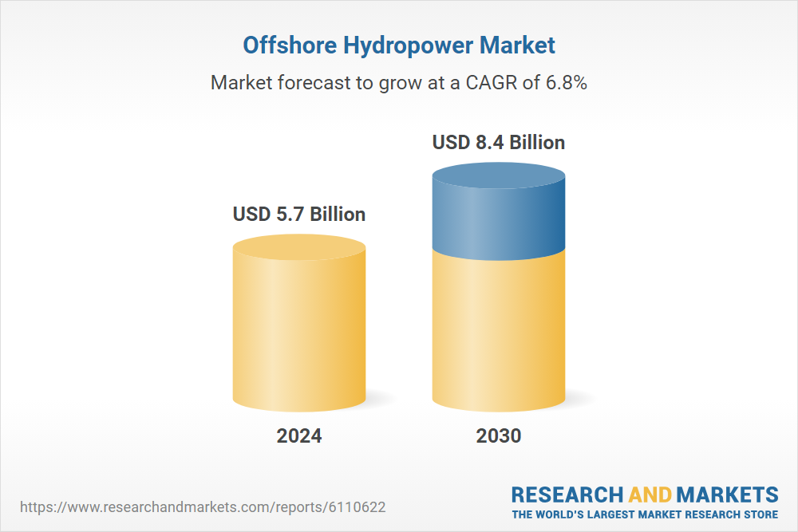
Task: Click the World's Largest Market Research Store tagline
Action: (x=644, y=514)
